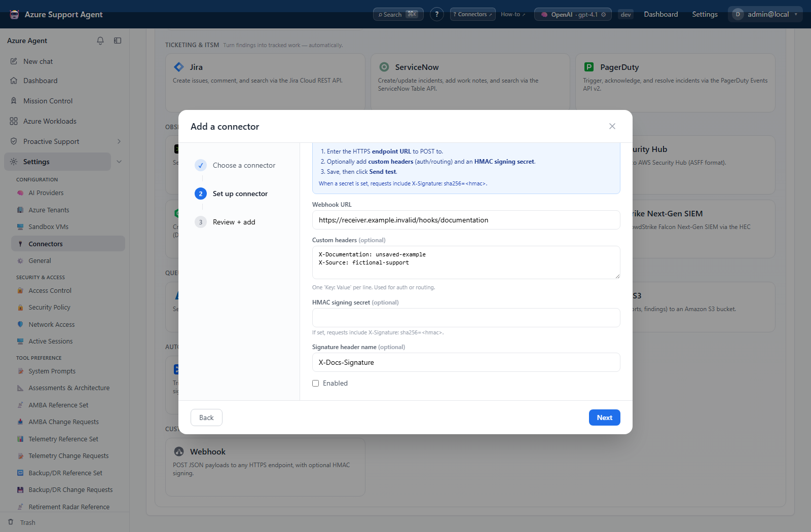The image size is (811, 532).
Task: Open the admin@local user dropdown
Action: [x=765, y=14]
